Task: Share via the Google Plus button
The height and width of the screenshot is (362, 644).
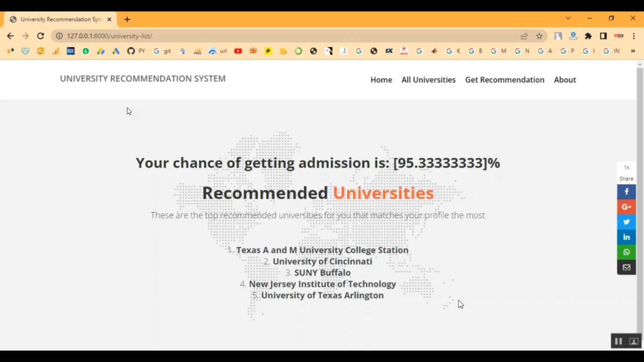Action: coord(626,207)
